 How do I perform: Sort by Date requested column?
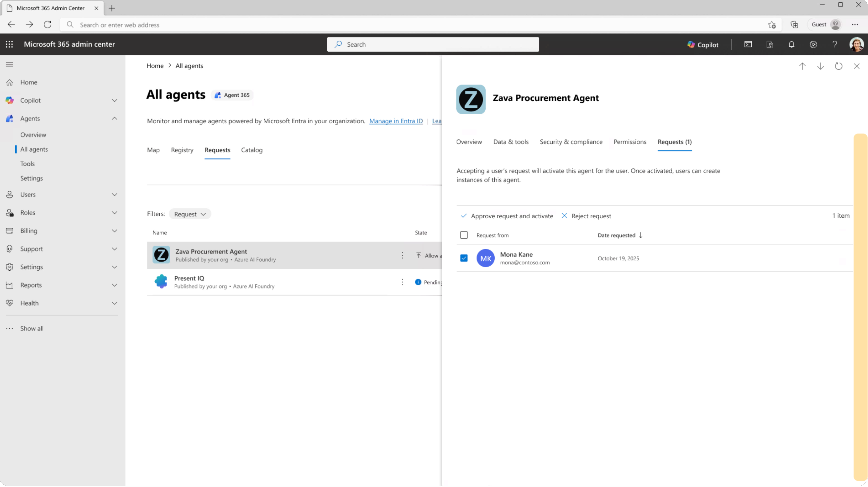[x=620, y=236]
